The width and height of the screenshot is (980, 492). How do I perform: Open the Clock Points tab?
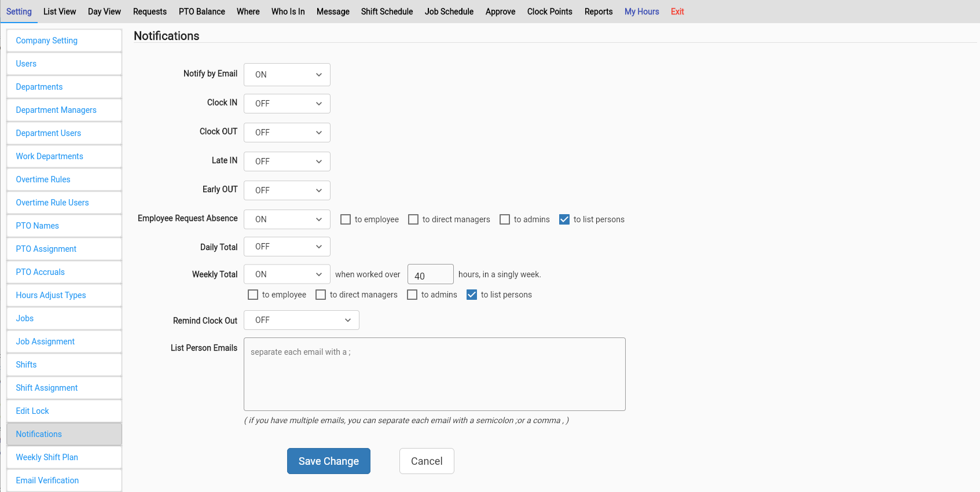pos(550,12)
